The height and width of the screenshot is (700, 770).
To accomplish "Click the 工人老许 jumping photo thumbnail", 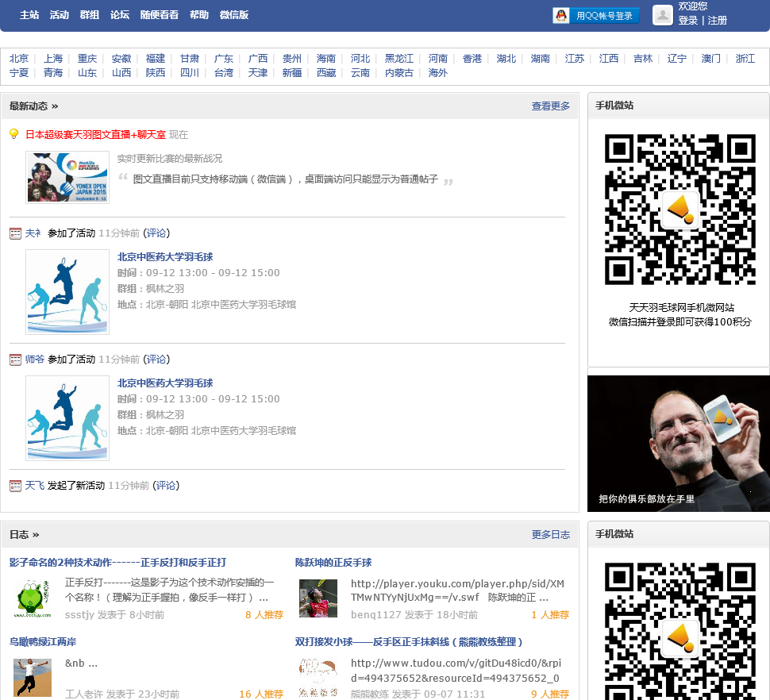I will [x=33, y=678].
